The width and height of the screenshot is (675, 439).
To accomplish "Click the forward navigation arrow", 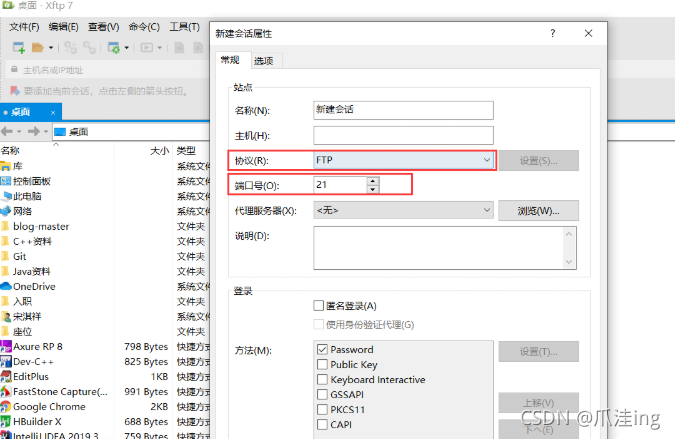I will [x=34, y=131].
